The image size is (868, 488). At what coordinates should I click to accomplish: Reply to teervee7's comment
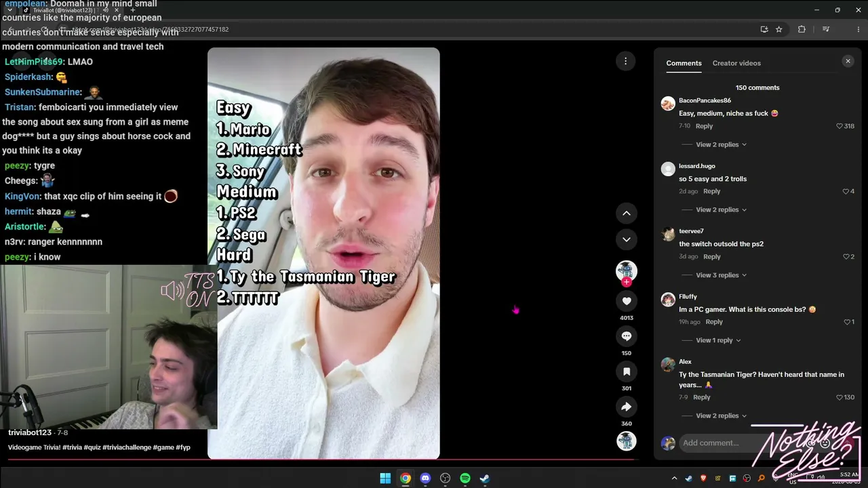point(711,257)
